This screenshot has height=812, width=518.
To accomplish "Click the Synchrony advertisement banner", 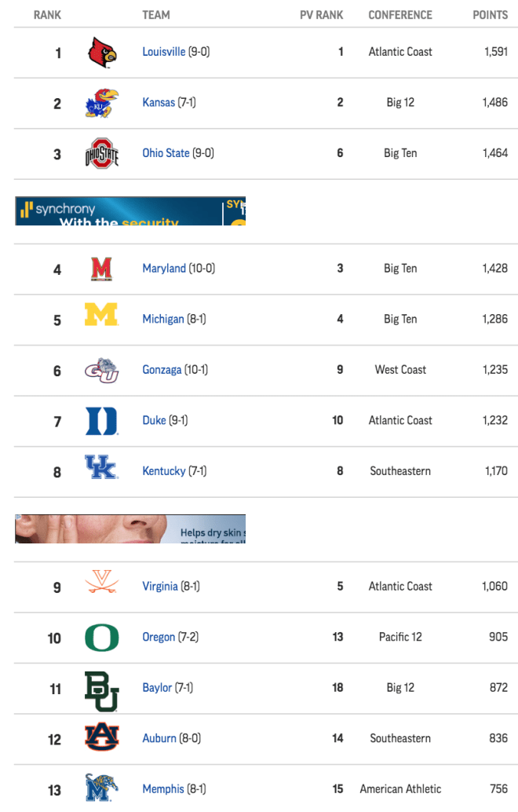I will [x=130, y=210].
